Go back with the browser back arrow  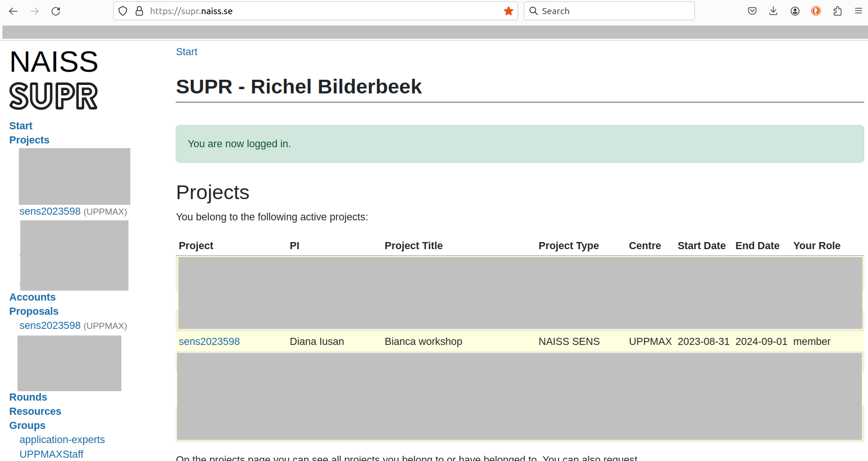tap(13, 11)
